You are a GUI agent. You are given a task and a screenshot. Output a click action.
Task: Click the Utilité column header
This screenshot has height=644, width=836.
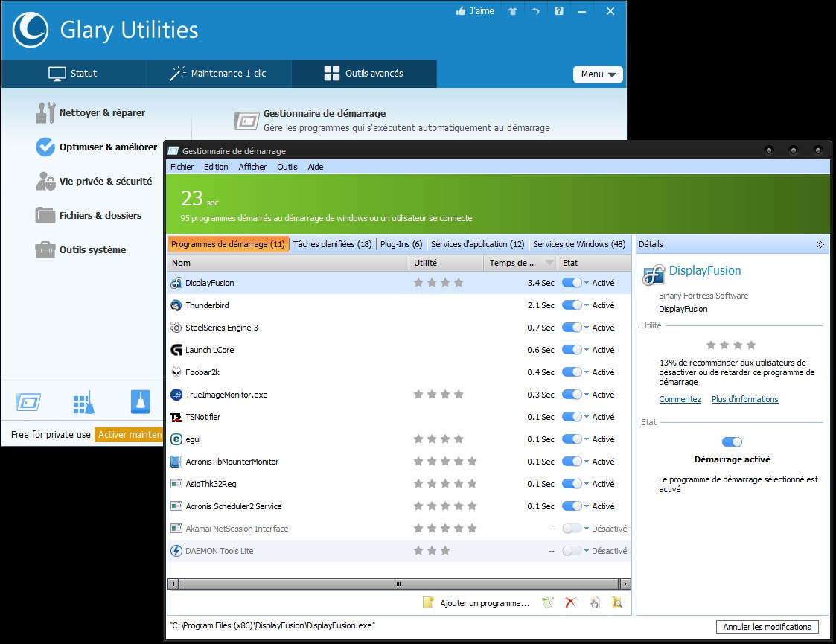[x=447, y=263]
